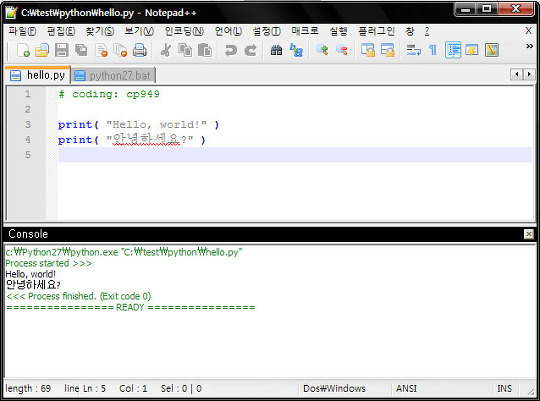Open the 실행 menu

coord(338,31)
